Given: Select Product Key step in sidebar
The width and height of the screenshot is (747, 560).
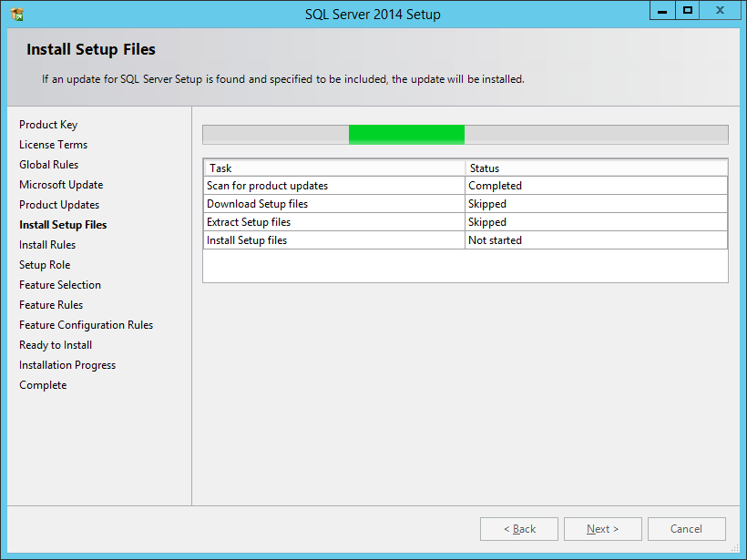Looking at the screenshot, I should [48, 125].
